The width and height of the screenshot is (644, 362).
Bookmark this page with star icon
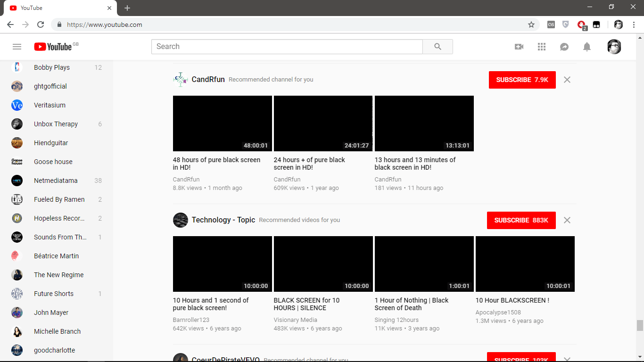pos(531,25)
